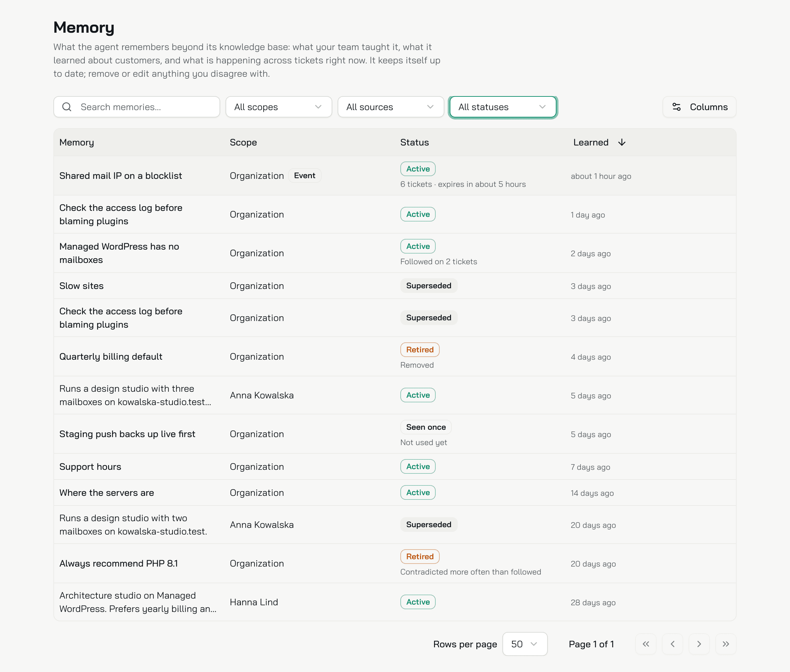Image resolution: width=790 pixels, height=672 pixels.
Task: Open the Slow sites memory
Action: [x=81, y=286]
